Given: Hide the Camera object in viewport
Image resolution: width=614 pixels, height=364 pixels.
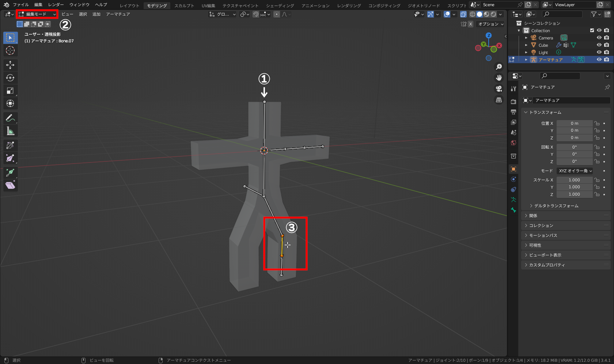Looking at the screenshot, I should [x=599, y=38].
